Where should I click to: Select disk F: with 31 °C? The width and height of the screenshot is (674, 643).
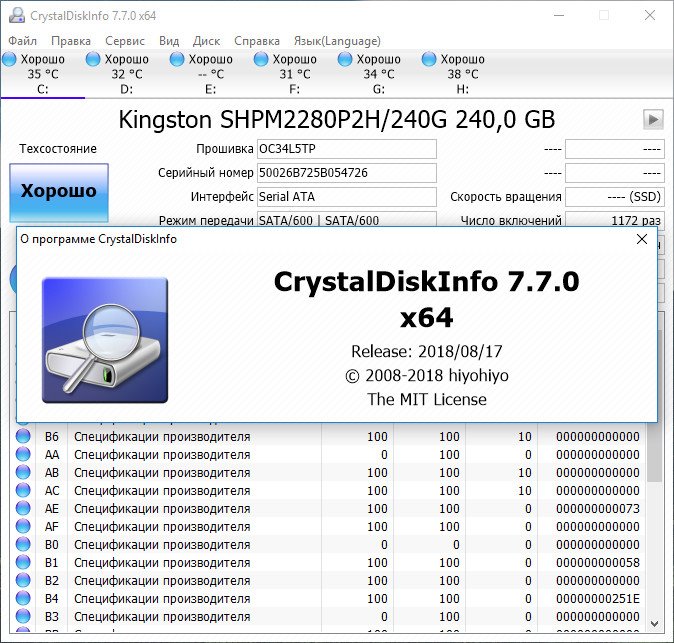294,74
